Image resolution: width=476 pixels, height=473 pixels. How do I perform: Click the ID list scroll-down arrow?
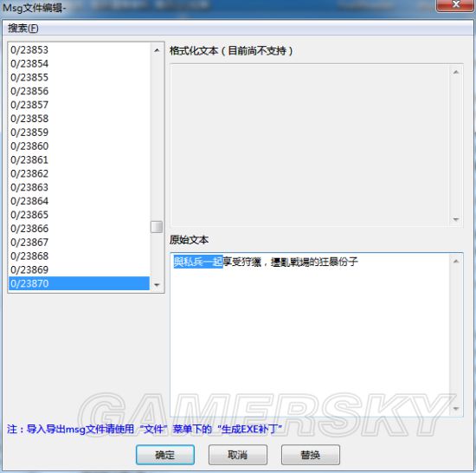157,285
